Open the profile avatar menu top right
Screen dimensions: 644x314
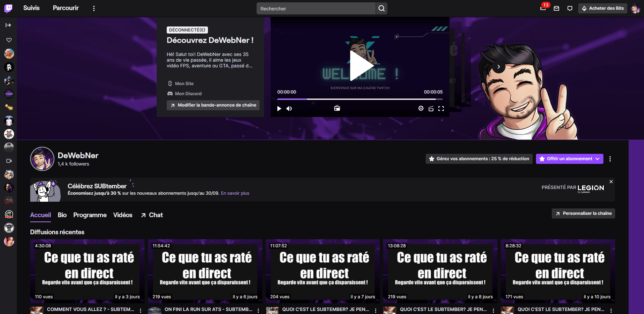pyautogui.click(x=635, y=8)
